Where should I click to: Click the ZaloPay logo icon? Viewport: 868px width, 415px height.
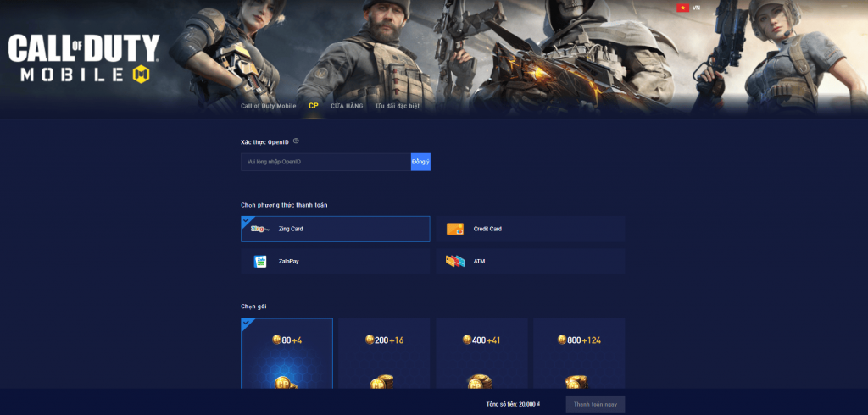tap(259, 261)
